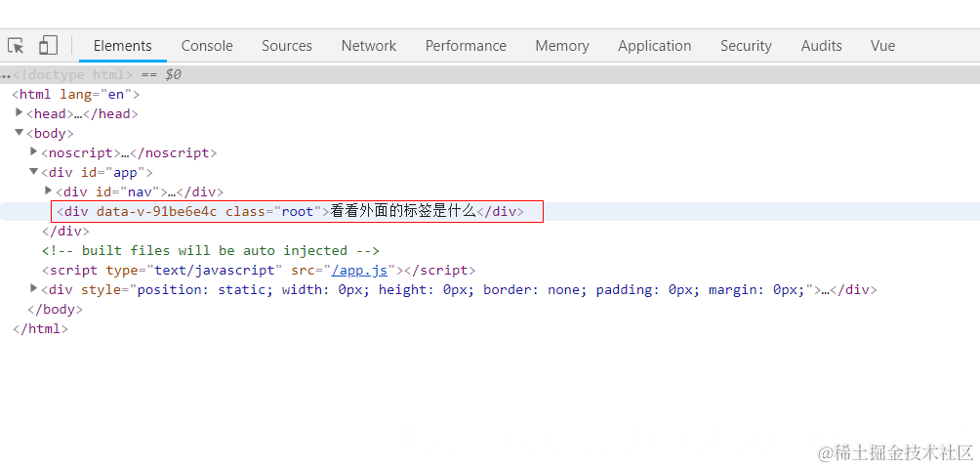
Task: Click the div id="nav" tag text
Action: coord(140,192)
